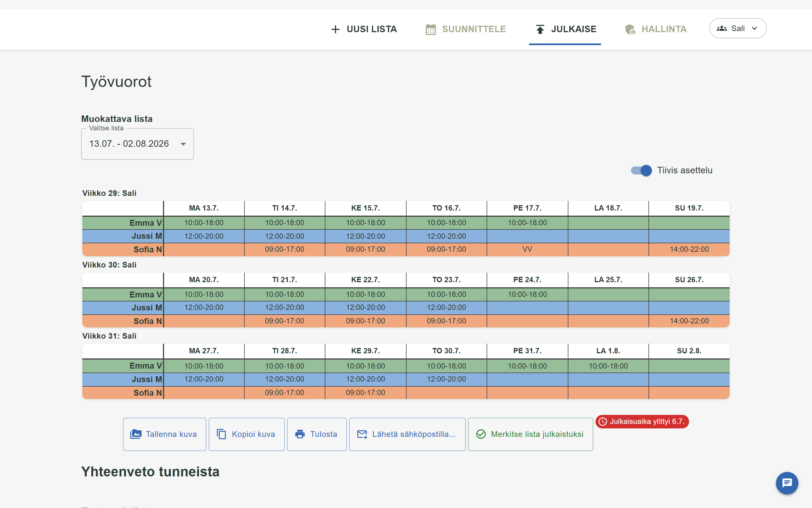
Task: Click the LA 25.7. column header
Action: 608,279
